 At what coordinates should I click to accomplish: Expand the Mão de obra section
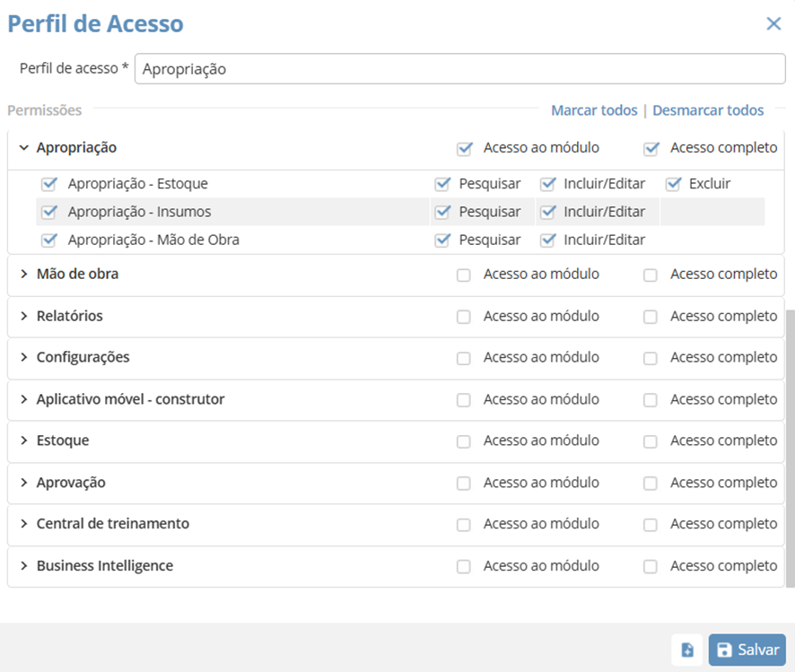24,275
